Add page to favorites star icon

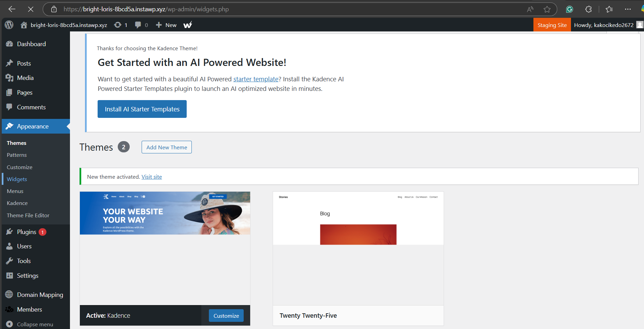tap(547, 9)
